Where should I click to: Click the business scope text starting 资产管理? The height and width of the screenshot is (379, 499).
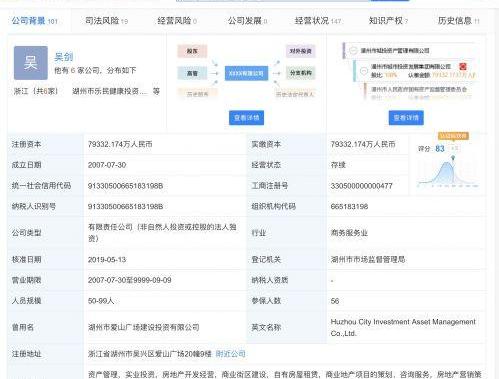coord(285,375)
